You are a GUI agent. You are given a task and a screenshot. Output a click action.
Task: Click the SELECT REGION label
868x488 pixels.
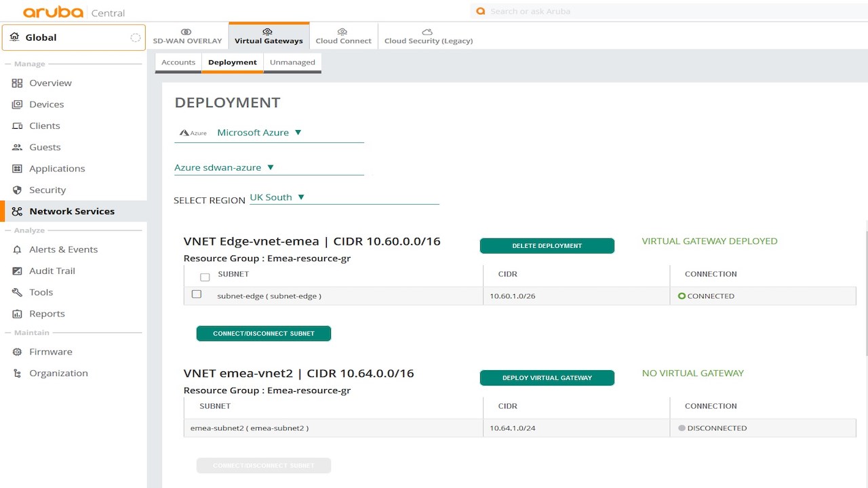[210, 201]
